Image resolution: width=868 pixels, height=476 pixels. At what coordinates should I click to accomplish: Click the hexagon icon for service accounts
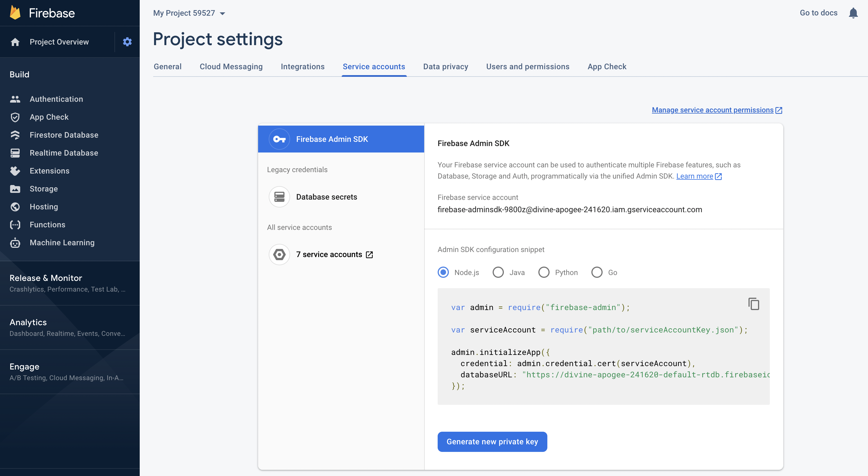279,255
